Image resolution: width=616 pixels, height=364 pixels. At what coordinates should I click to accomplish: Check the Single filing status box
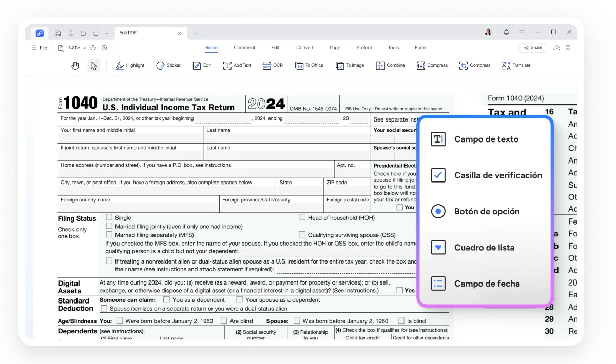[x=109, y=217]
